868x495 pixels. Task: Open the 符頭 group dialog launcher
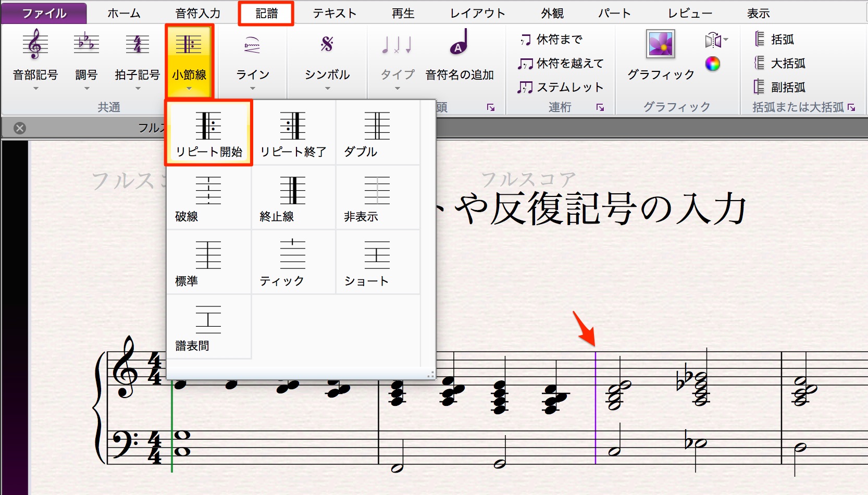coord(491,107)
